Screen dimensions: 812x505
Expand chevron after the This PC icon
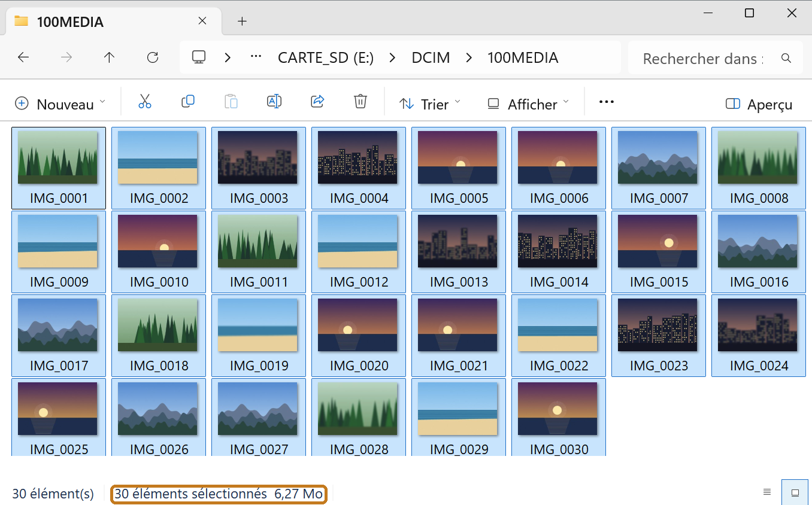pyautogui.click(x=228, y=57)
